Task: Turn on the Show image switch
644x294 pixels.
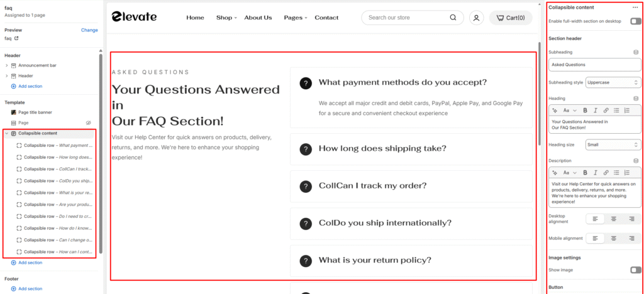Action: (635, 269)
